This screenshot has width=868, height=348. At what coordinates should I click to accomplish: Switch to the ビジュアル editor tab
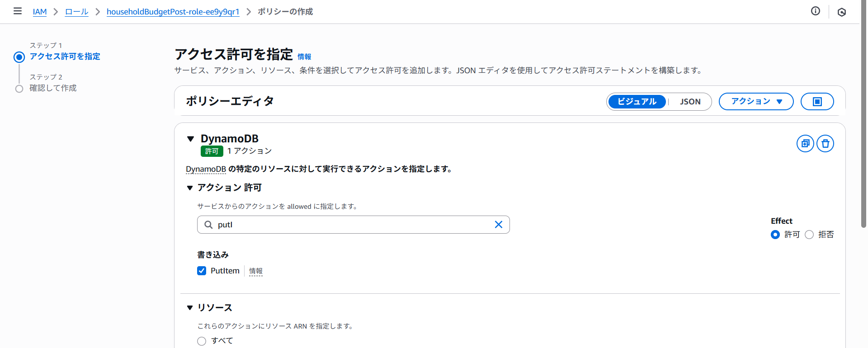pos(637,102)
